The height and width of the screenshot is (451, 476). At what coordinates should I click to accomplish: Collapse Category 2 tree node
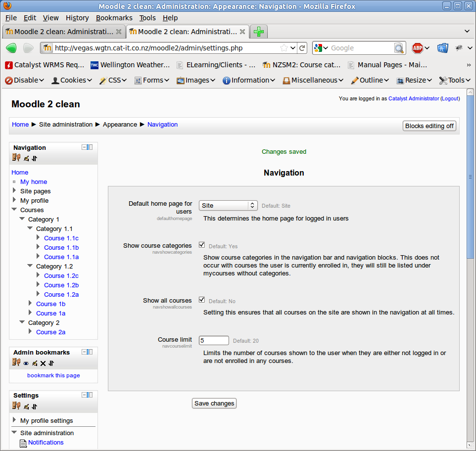22,322
